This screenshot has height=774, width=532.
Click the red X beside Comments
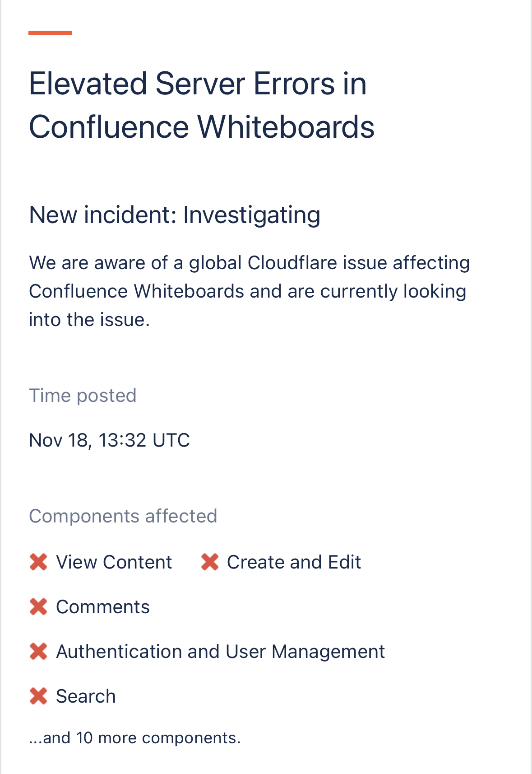(38, 607)
